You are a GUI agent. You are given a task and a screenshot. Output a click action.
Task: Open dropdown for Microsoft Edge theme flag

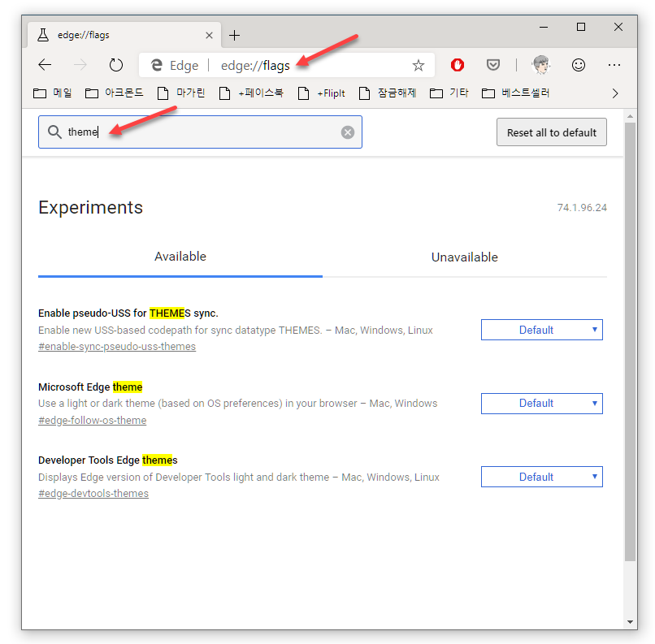[x=541, y=404]
